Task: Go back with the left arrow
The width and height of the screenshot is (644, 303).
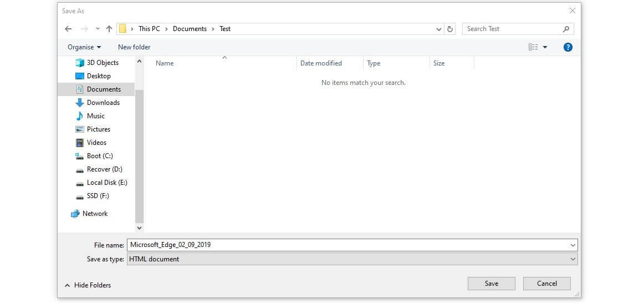Action: [x=68, y=29]
